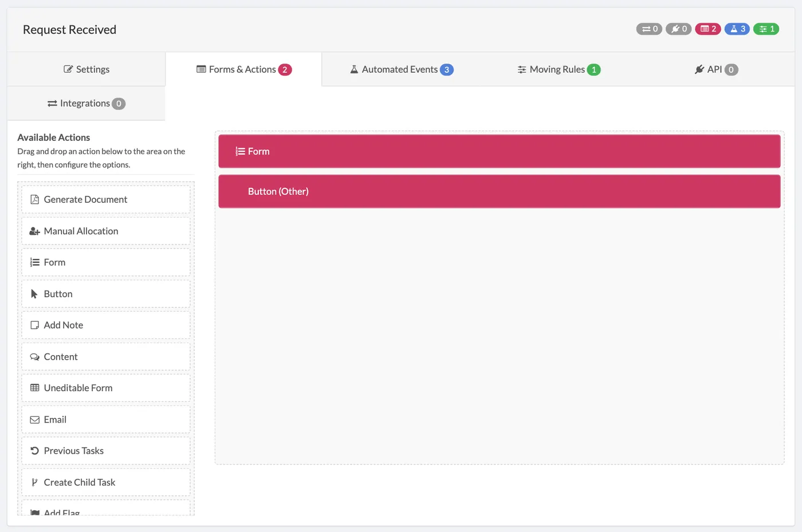Click the grey integrations count badge in header
The image size is (802, 532).
pos(649,29)
